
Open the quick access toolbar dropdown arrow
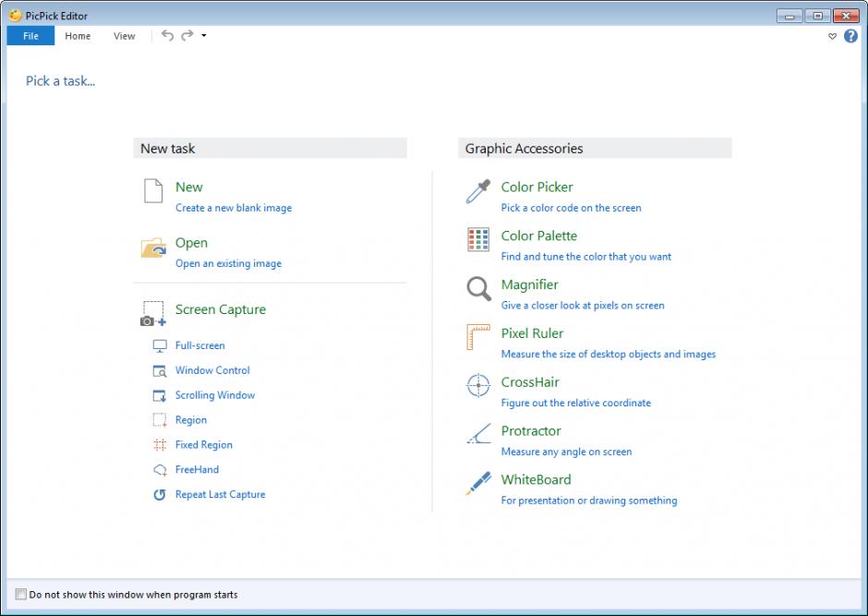pyautogui.click(x=204, y=35)
